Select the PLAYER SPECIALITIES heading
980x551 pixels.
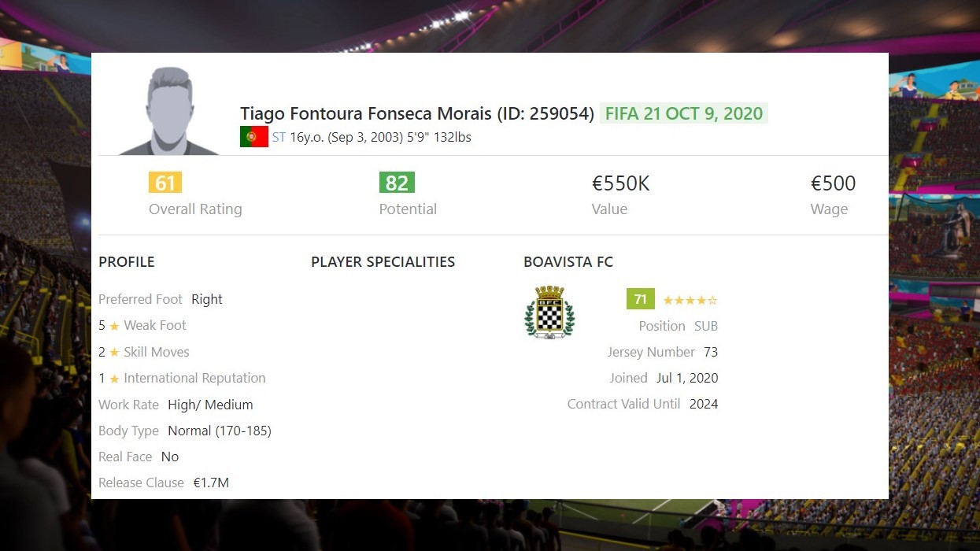(x=383, y=262)
